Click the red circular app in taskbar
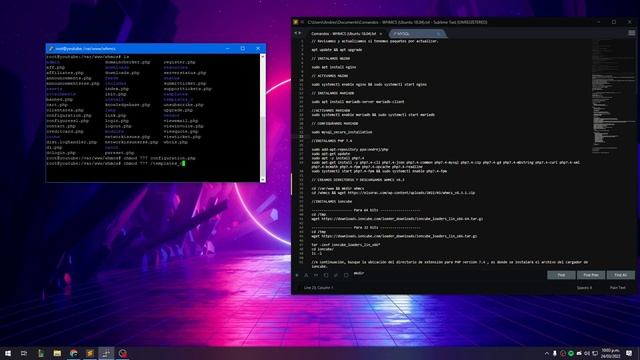640x360 pixels. [123, 353]
